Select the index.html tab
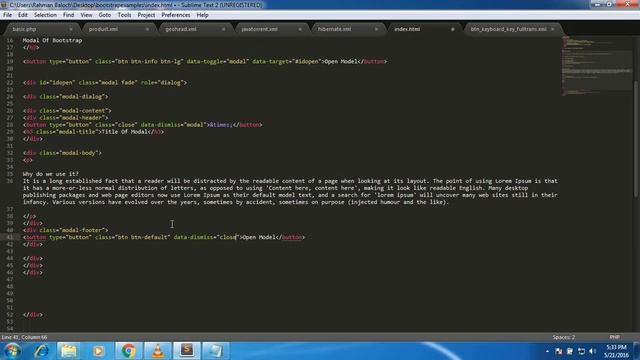Viewport: 640px width, 360px height. (407, 29)
